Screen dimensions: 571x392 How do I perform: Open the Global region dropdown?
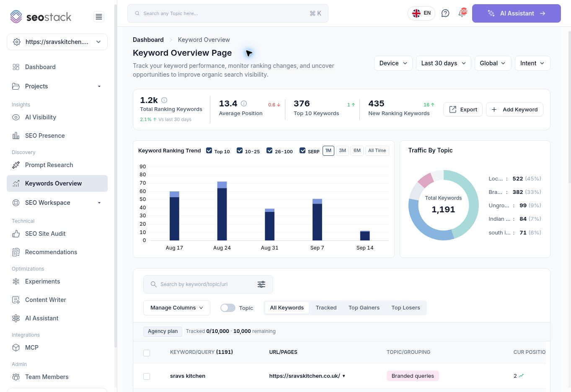[493, 63]
